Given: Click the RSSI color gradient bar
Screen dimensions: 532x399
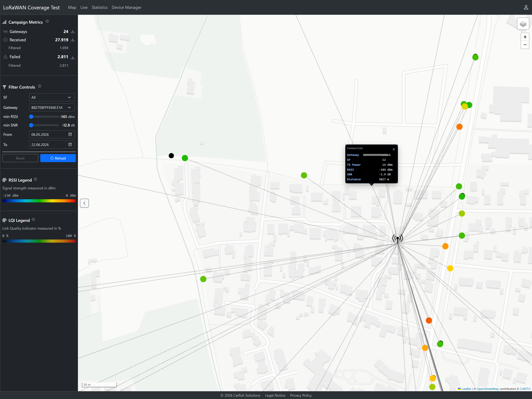Looking at the screenshot, I should point(39,201).
